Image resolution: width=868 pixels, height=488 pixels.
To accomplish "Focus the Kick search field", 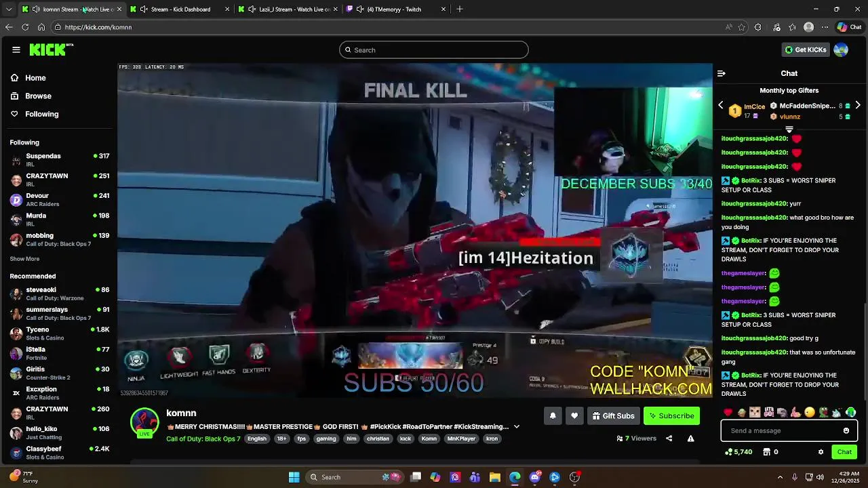I will click(x=434, y=49).
